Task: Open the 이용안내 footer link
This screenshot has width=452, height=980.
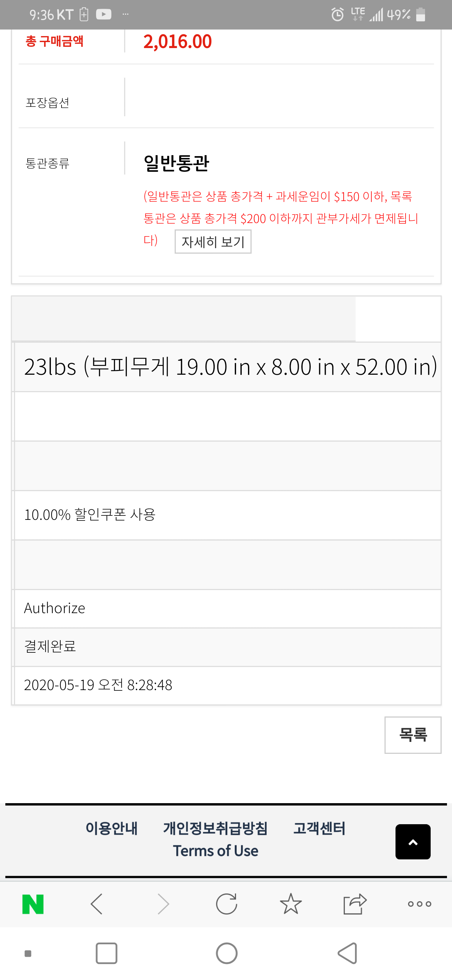Action: pos(111,828)
